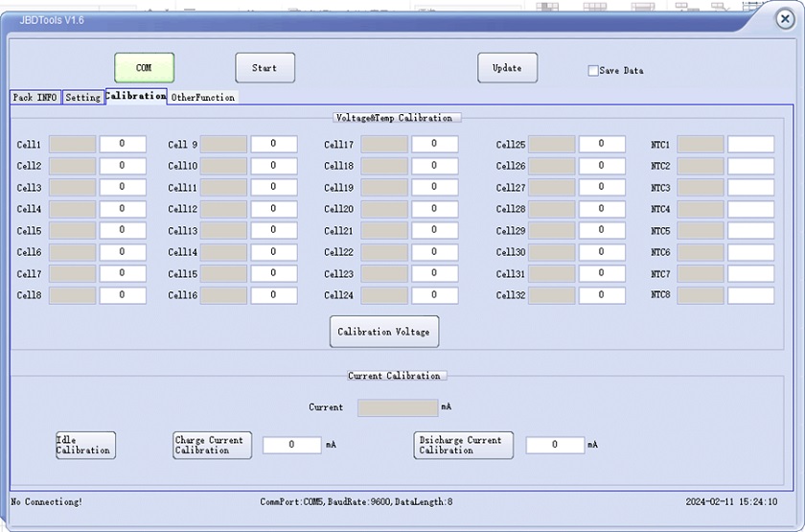This screenshot has height=532, width=805.
Task: Click the Cell27 white calibration input
Action: click(x=602, y=187)
